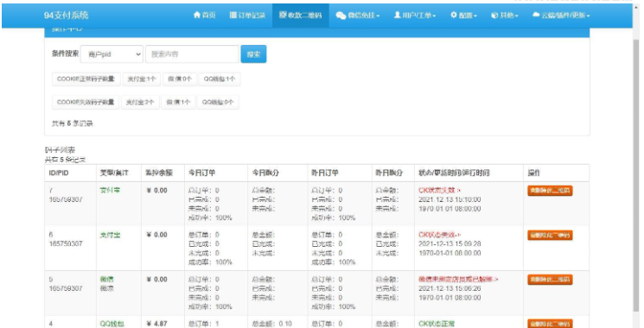644x328 pixels.
Task: Open the 订单记录 list icon page
Action: point(247,16)
